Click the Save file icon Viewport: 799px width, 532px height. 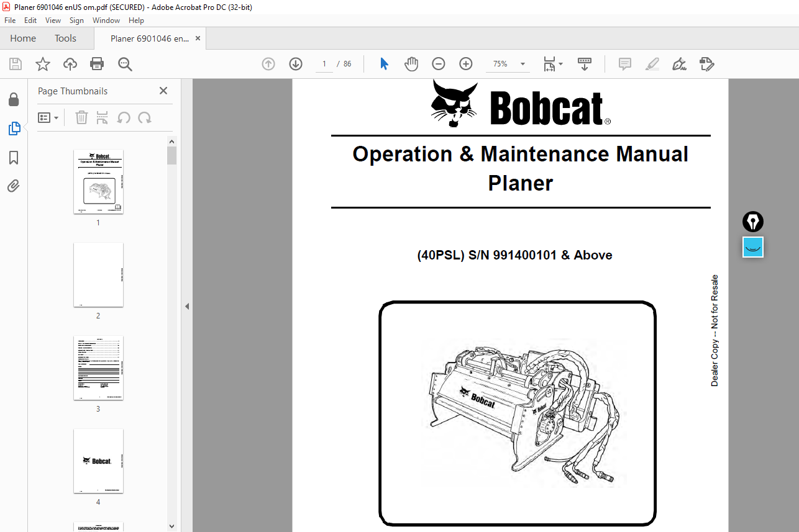16,64
